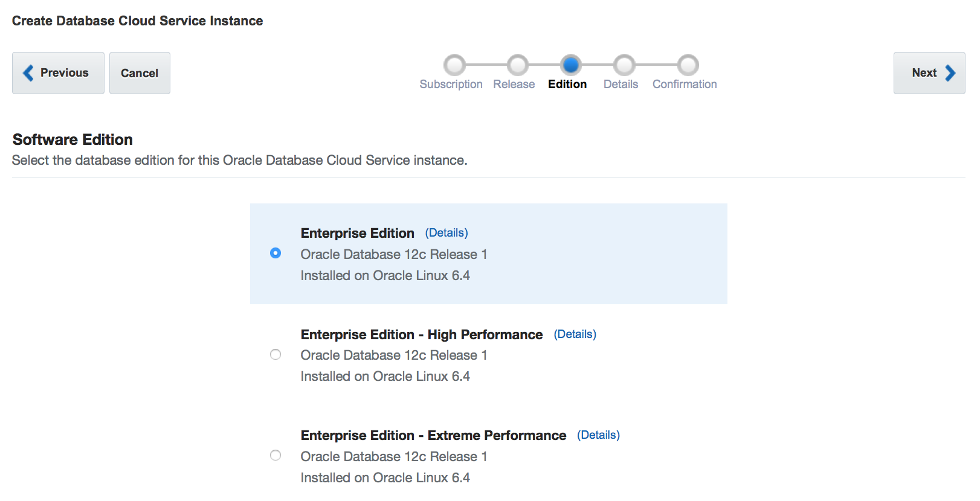Click 'Enterprise Edition - Extreme Performance' heading

tap(434, 436)
